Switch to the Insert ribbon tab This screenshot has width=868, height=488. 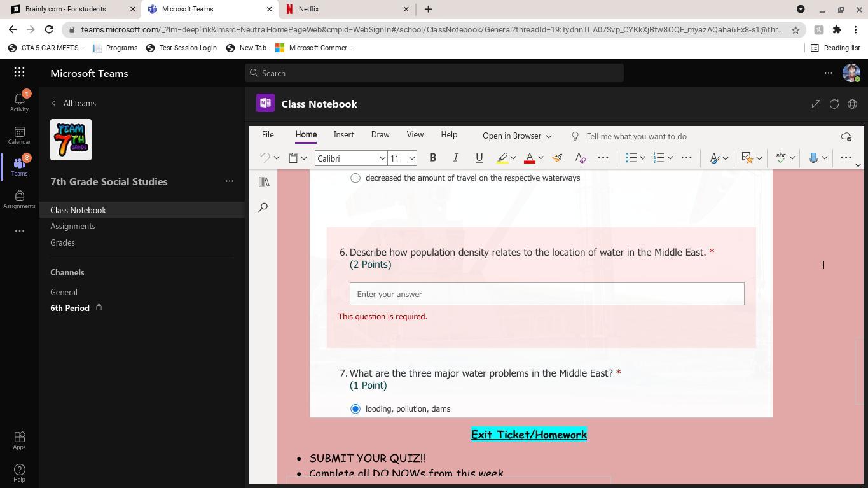pos(343,135)
